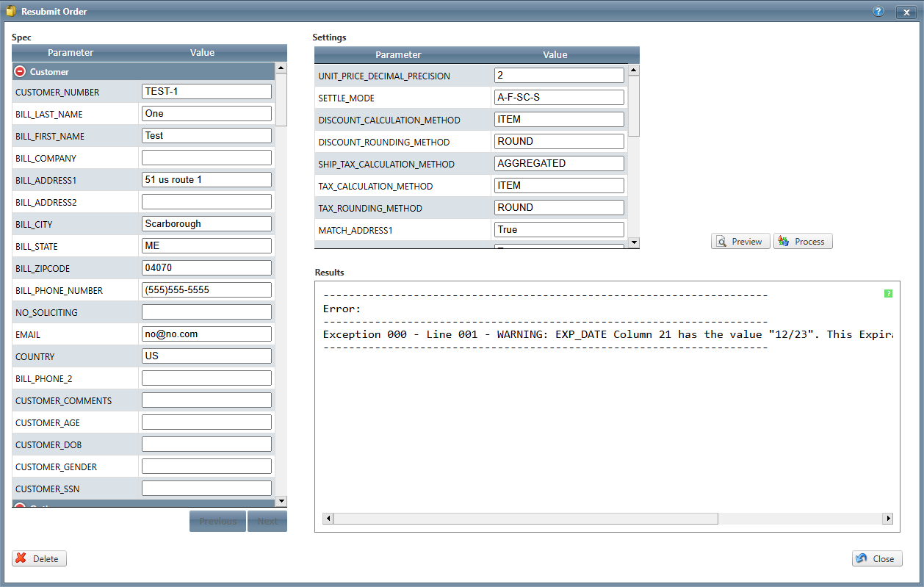Click the Resubmit Order title bar icon
The width and height of the screenshot is (924, 587).
10,12
